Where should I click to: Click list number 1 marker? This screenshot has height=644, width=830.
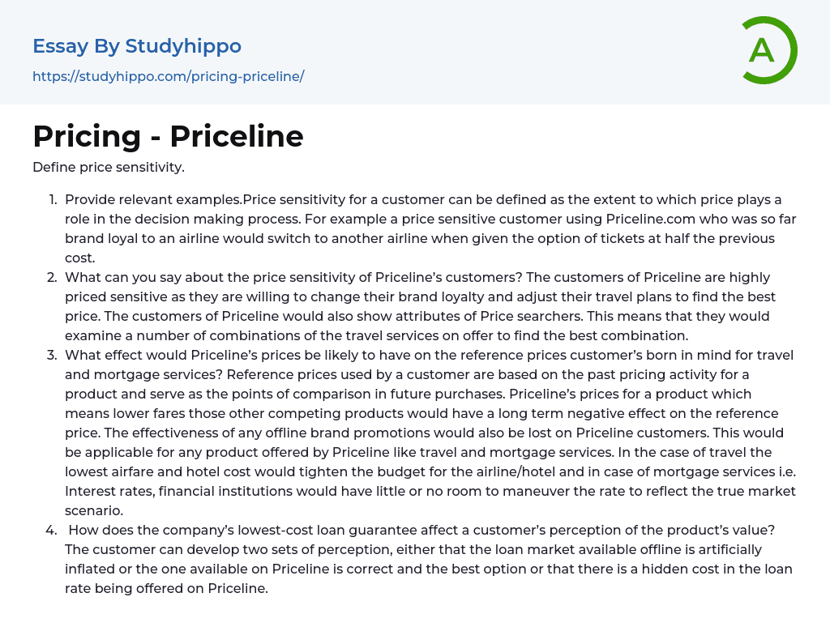click(x=52, y=199)
